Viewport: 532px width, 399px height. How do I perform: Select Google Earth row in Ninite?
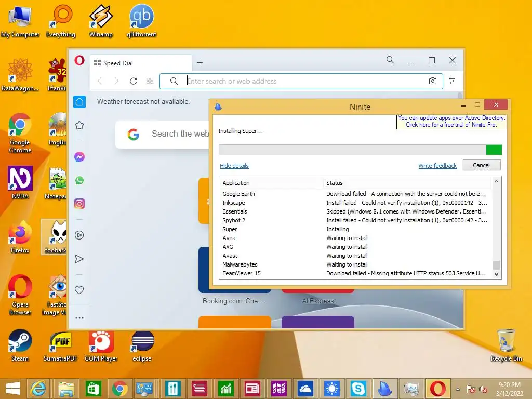355,194
